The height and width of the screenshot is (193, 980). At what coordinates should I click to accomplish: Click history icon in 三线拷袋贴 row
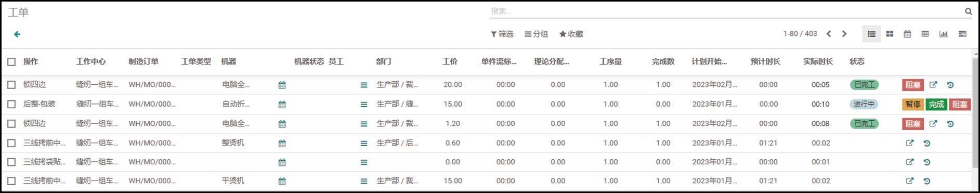(x=927, y=162)
